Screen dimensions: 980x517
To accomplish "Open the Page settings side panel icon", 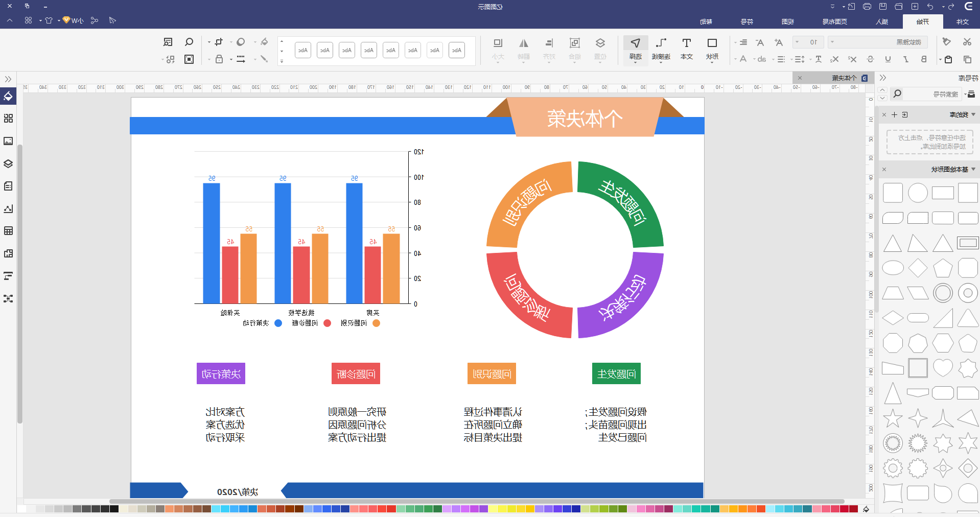I will tap(8, 186).
